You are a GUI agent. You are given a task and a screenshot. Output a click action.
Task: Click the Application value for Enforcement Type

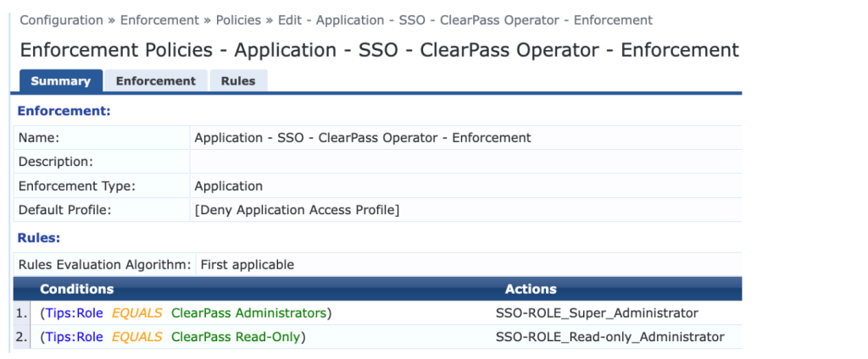click(x=229, y=185)
